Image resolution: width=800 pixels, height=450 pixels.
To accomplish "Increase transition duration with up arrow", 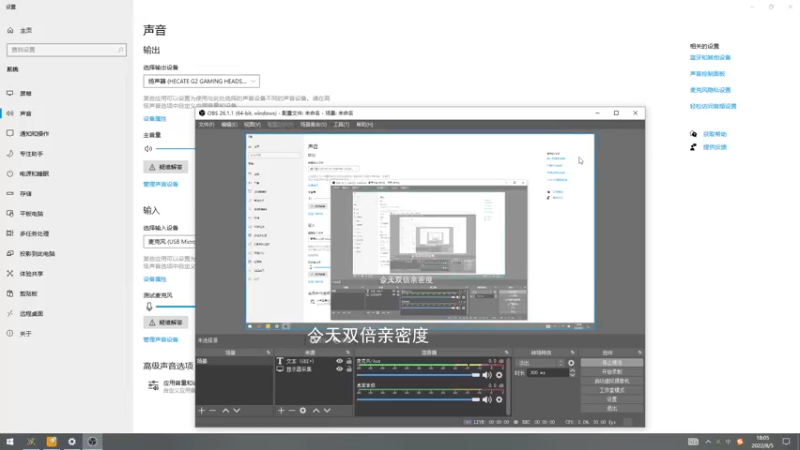I will point(572,370).
